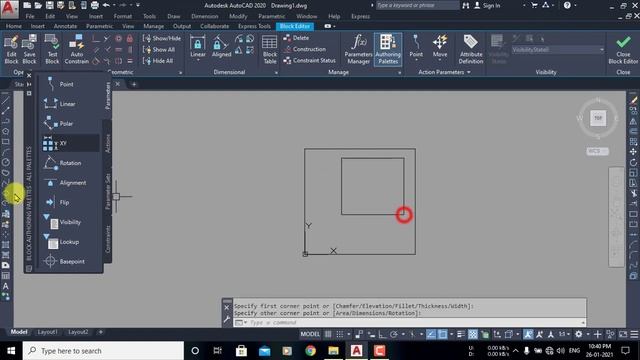Select the Polar parameter in the palette

[x=70, y=123]
